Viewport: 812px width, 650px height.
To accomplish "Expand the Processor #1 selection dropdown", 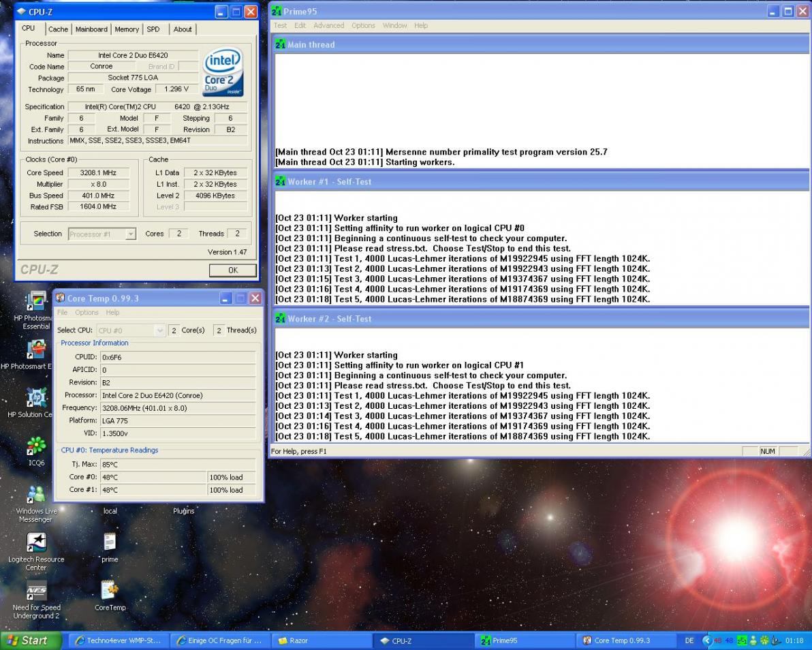I will [x=130, y=234].
